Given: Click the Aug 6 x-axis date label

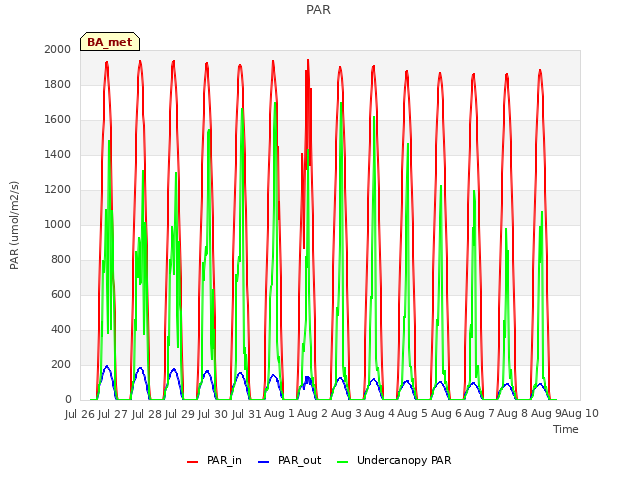Looking at the screenshot, I should pyautogui.click(x=446, y=414).
